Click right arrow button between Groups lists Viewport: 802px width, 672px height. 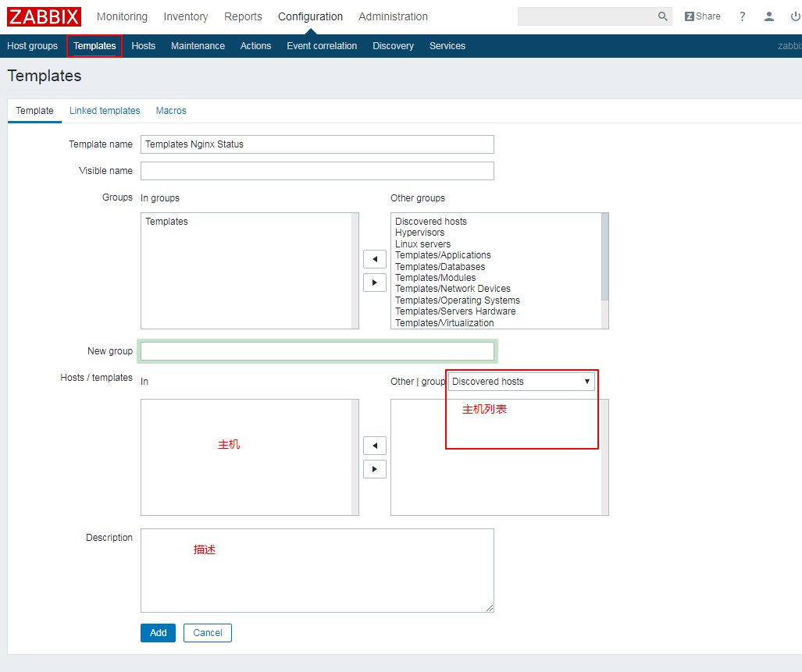[x=375, y=283]
